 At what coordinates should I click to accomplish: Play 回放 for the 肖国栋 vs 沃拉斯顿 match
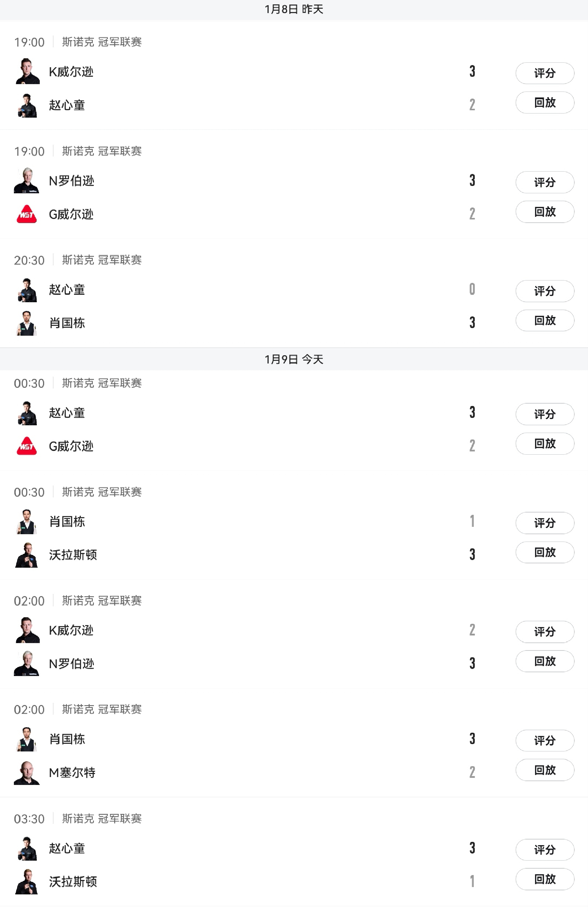point(544,552)
